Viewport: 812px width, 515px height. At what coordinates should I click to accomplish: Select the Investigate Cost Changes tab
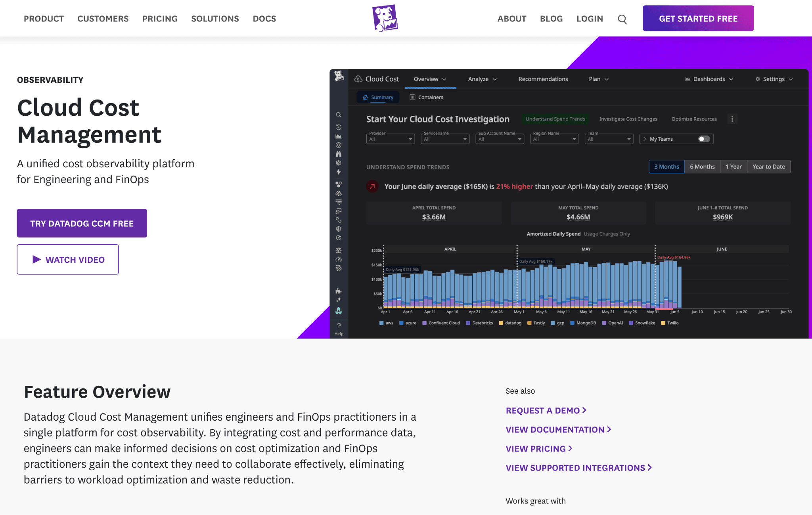pos(628,119)
